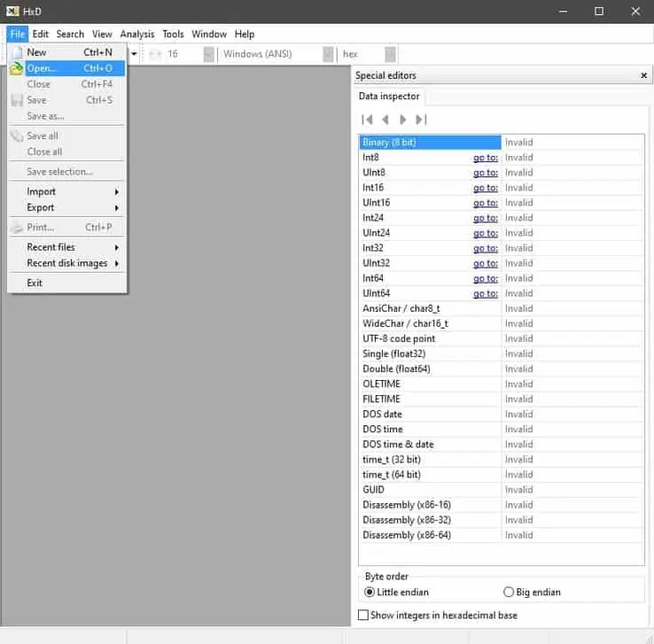The height and width of the screenshot is (644, 654).
Task: Select Big endian byte order
Action: tap(508, 592)
